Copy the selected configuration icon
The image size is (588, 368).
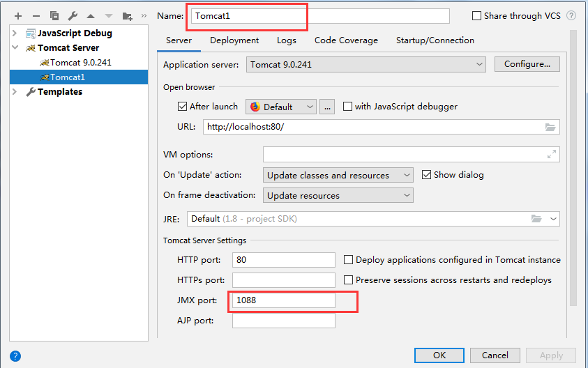tap(54, 16)
